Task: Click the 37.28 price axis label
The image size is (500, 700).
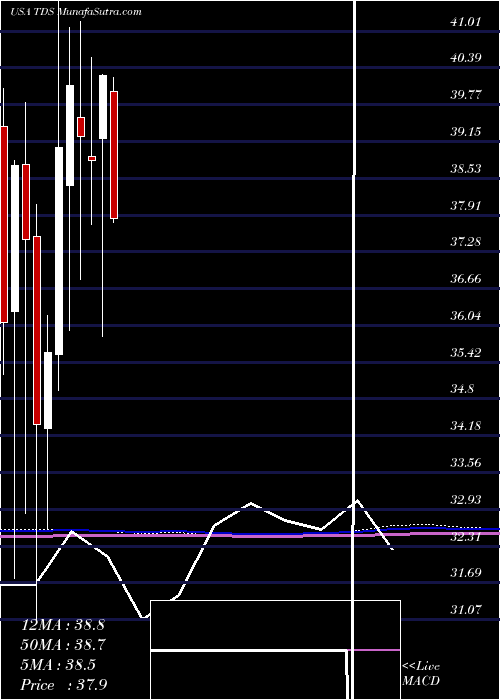Action: (466, 242)
